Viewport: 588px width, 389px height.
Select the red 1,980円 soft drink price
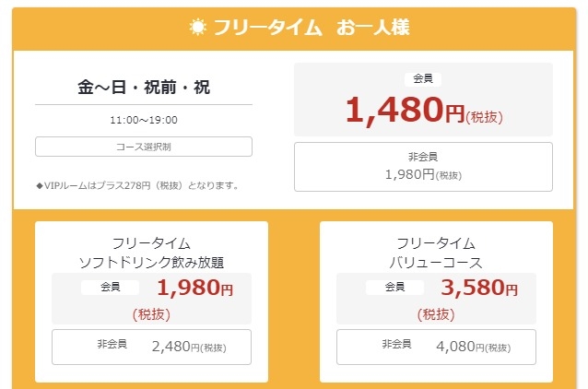(194, 289)
